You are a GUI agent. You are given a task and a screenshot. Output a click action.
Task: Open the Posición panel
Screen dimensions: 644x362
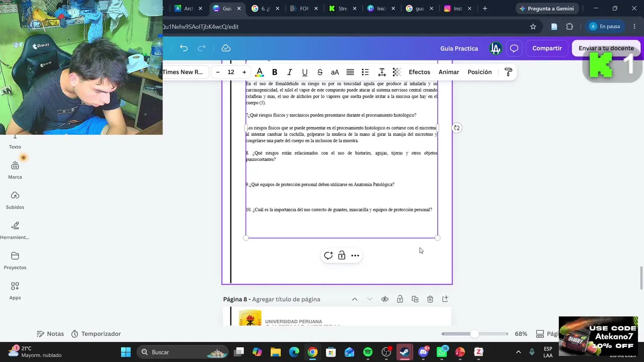479,72
